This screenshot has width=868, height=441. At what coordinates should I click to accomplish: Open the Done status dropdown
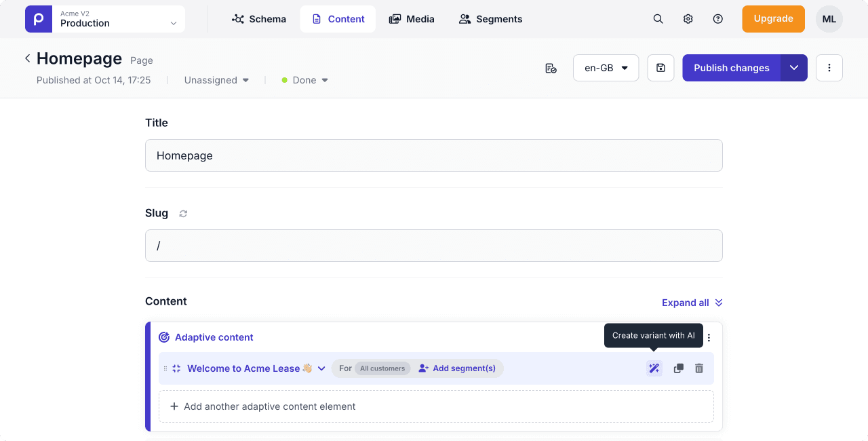305,80
